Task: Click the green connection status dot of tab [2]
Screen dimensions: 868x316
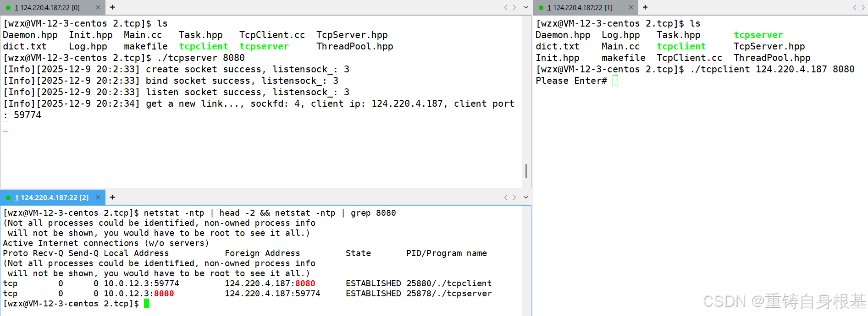Action: [x=8, y=198]
